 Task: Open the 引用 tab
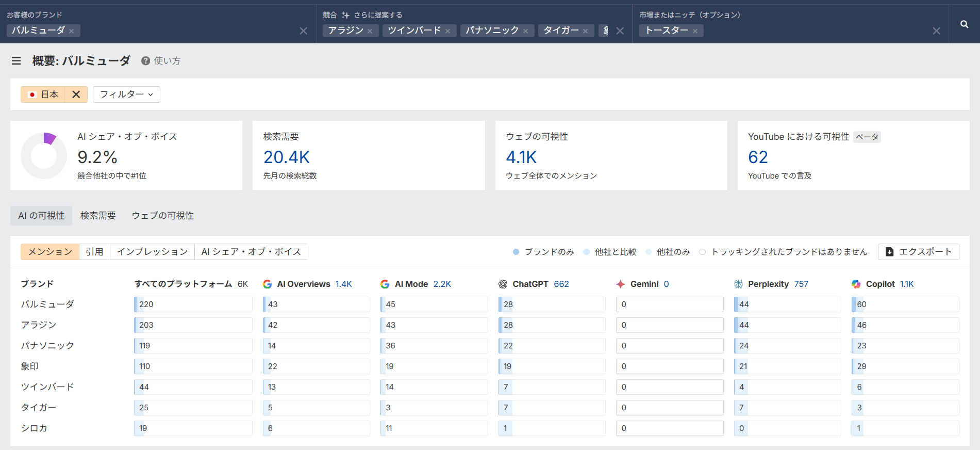point(94,252)
